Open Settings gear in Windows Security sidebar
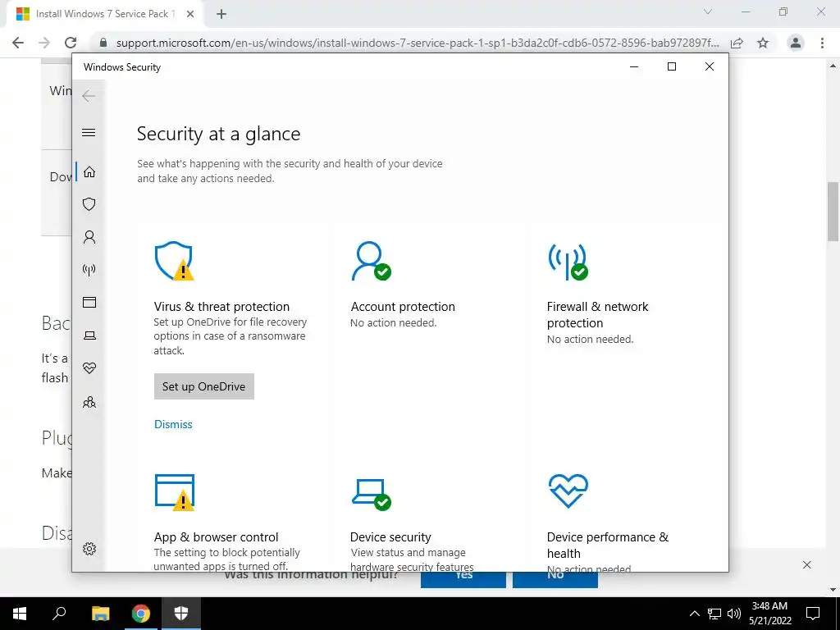The width and height of the screenshot is (840, 630). click(x=89, y=549)
